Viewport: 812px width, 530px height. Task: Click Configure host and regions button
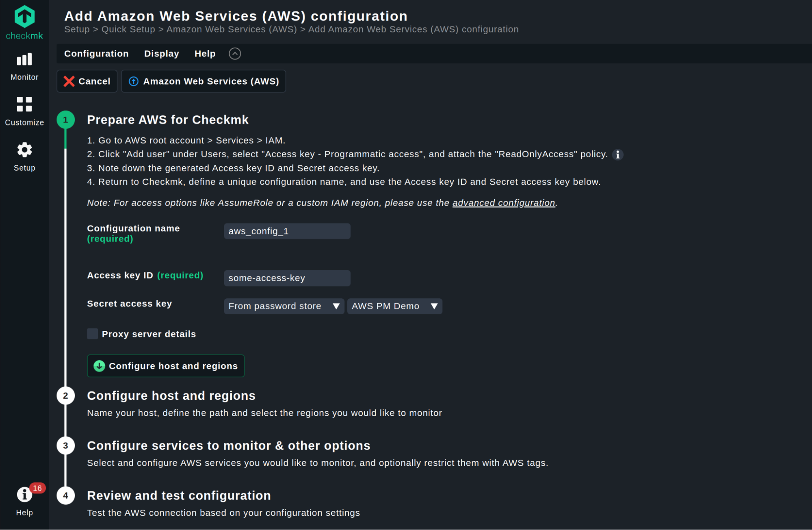click(166, 366)
